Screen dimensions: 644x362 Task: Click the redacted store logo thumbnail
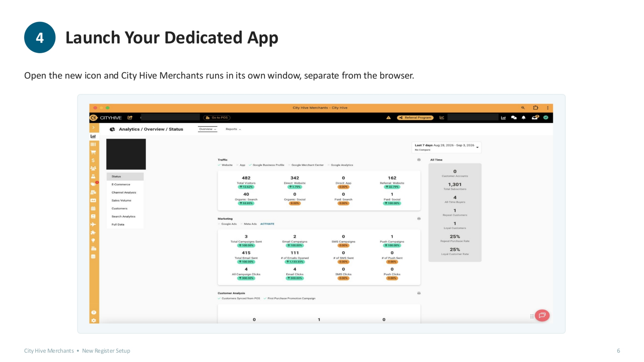tap(126, 154)
